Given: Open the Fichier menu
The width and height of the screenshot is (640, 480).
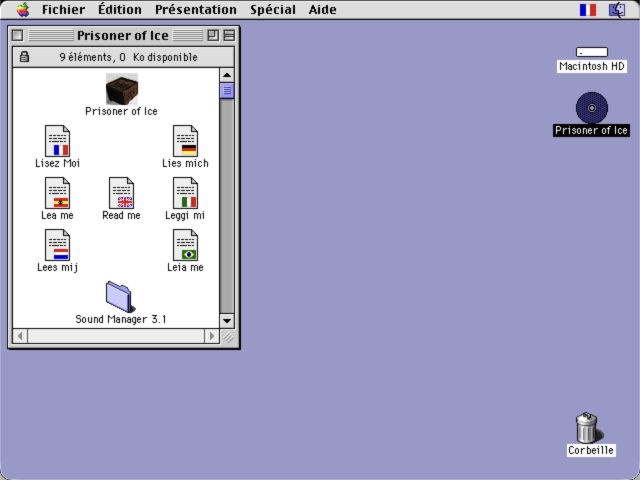Looking at the screenshot, I should coord(63,9).
